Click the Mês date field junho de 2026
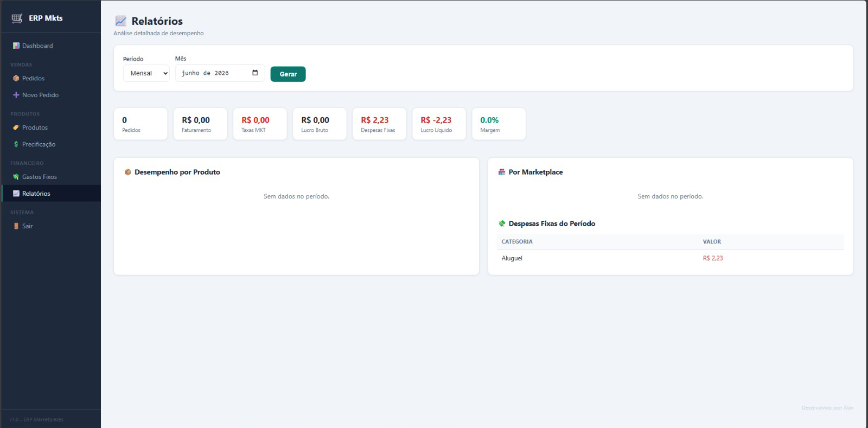 (220, 73)
